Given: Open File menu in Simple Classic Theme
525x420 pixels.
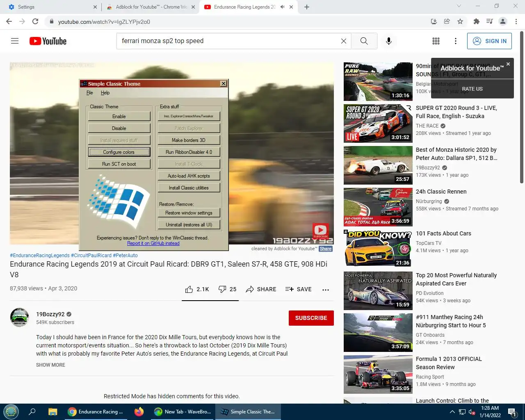Looking at the screenshot, I should click(x=90, y=93).
